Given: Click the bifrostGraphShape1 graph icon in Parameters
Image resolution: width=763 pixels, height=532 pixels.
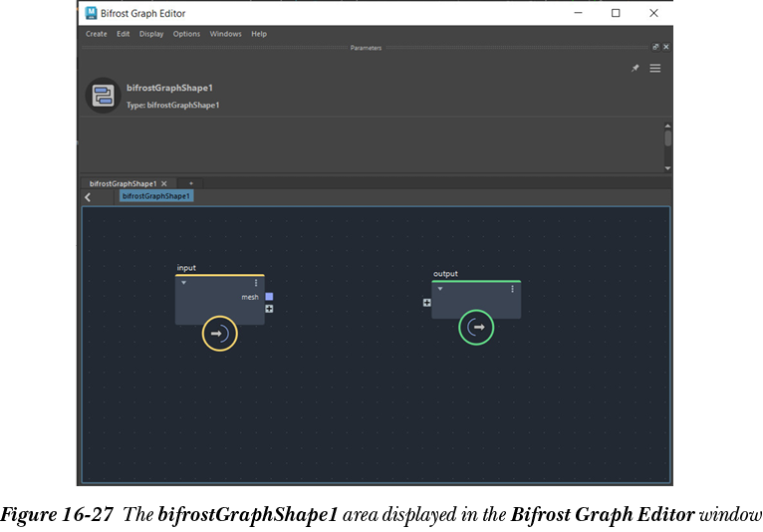Looking at the screenshot, I should tap(102, 96).
